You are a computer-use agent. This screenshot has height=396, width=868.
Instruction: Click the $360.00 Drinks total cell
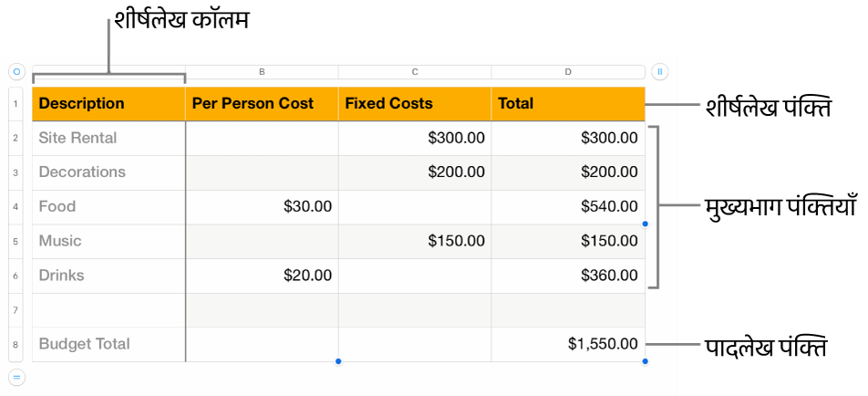pyautogui.click(x=568, y=276)
